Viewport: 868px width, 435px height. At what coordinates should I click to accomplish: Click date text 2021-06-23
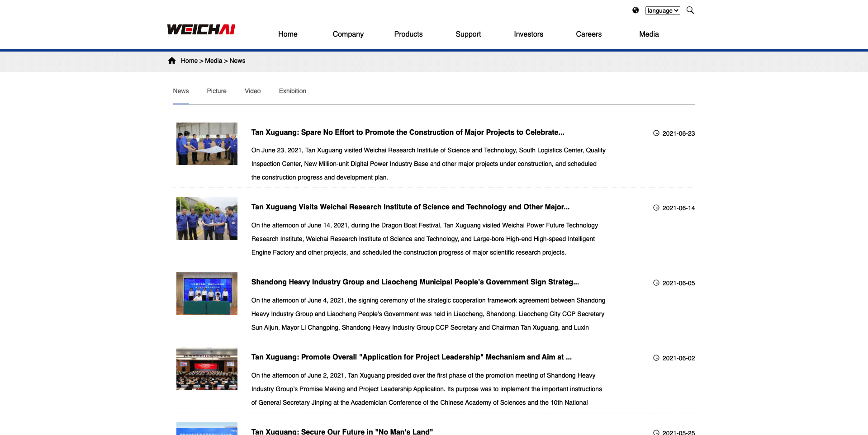click(x=678, y=133)
